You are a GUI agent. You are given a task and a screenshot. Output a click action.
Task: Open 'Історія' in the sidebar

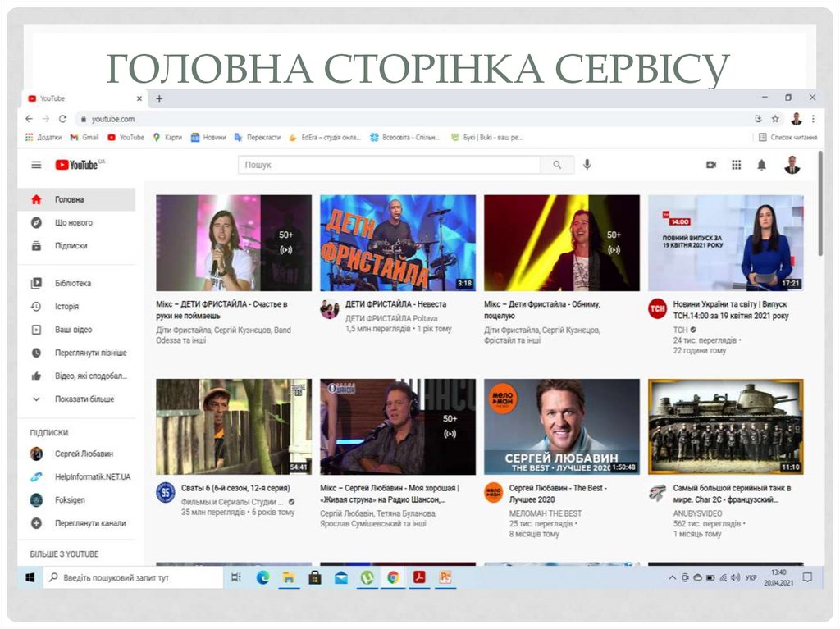[x=67, y=307]
